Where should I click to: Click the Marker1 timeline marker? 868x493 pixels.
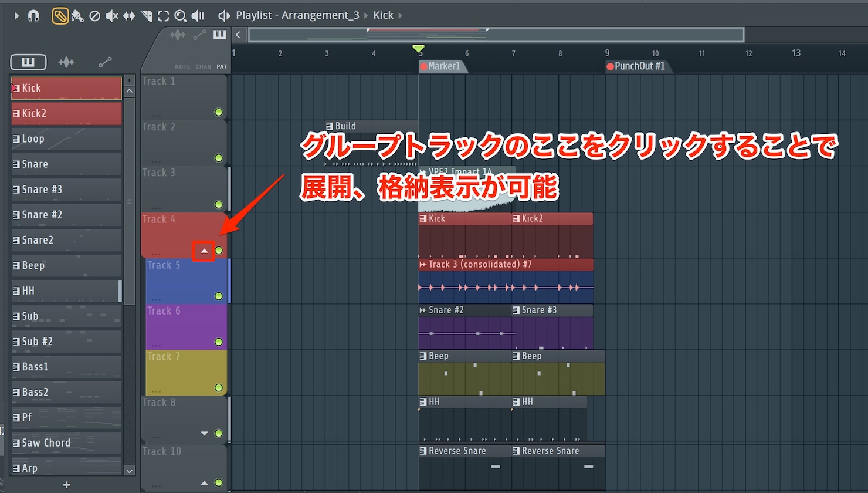[x=443, y=66]
